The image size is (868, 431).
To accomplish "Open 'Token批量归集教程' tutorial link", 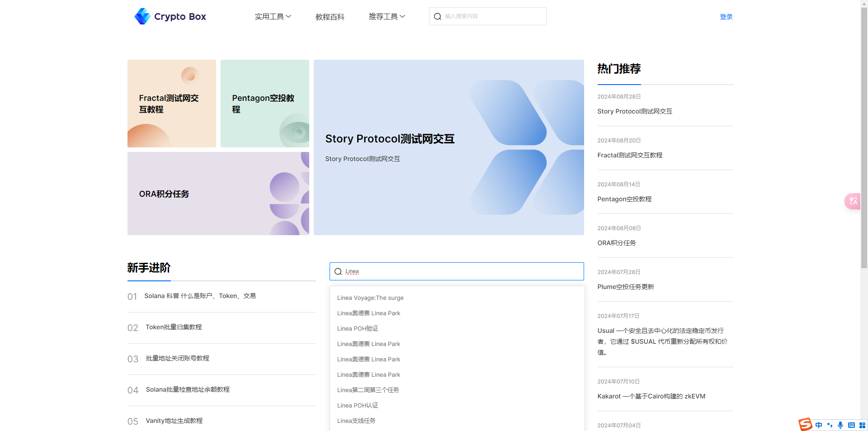I will point(174,327).
